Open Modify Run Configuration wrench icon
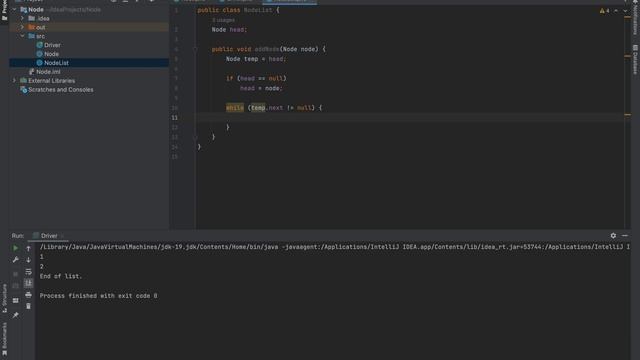The image size is (640, 360). pyautogui.click(x=16, y=260)
